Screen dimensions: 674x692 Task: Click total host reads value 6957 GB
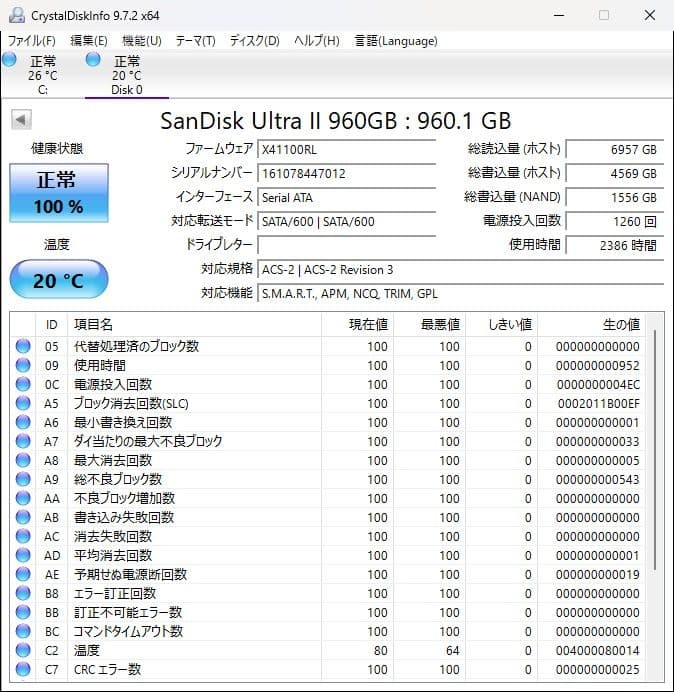click(614, 149)
